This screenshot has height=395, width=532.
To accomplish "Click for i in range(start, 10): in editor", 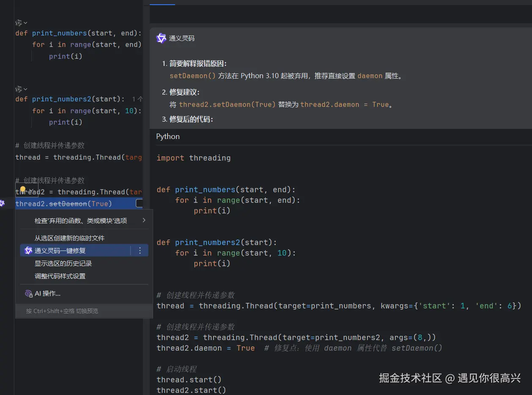I will point(87,111).
